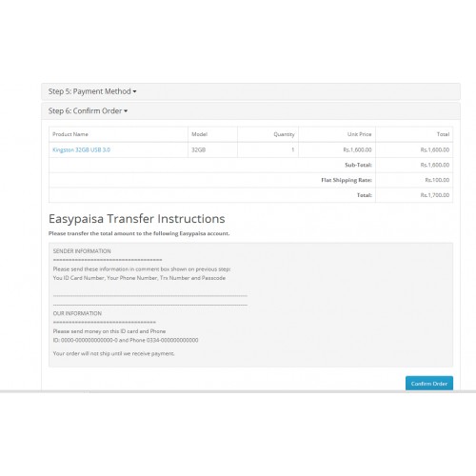Viewport: 476px width, 476px height.
Task: Select the Step 6: Confirm Order heading
Action: point(88,110)
